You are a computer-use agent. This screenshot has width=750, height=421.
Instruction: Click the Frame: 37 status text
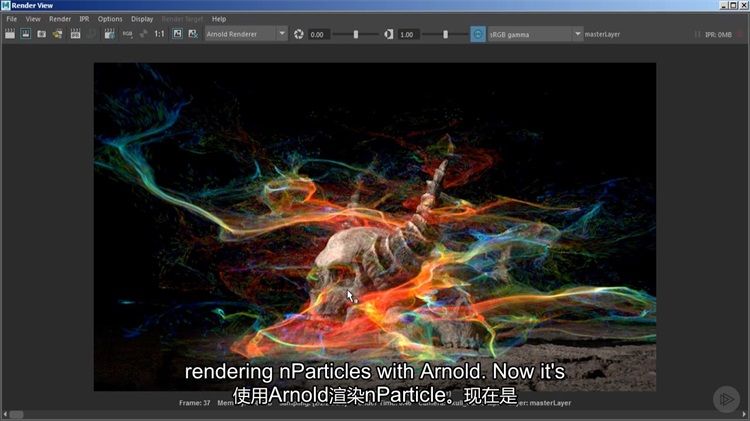195,403
